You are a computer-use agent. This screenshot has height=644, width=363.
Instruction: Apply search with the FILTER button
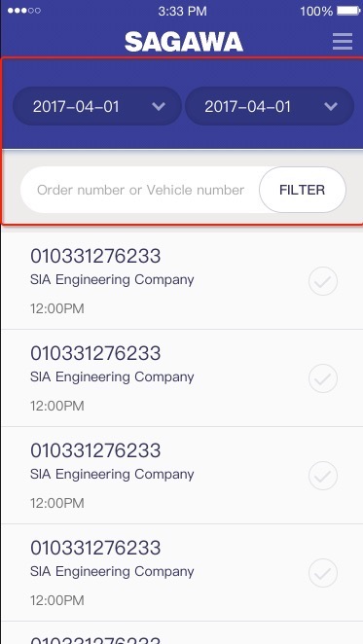pyautogui.click(x=303, y=190)
